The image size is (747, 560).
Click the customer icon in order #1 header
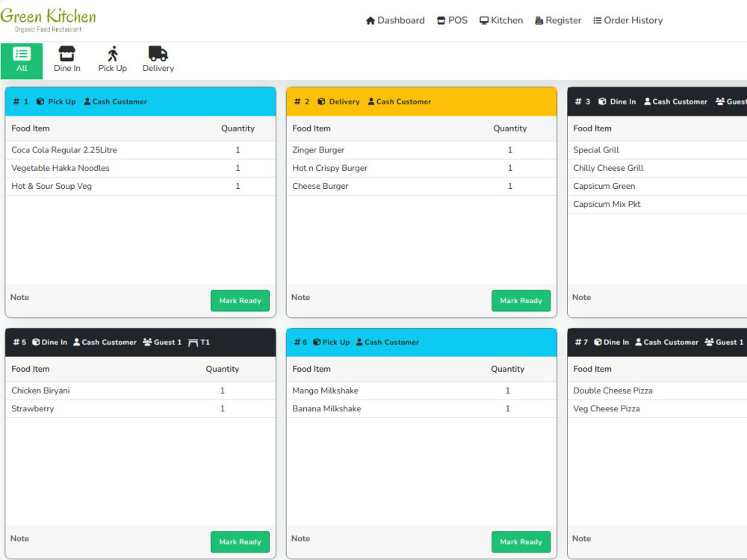pyautogui.click(x=87, y=102)
